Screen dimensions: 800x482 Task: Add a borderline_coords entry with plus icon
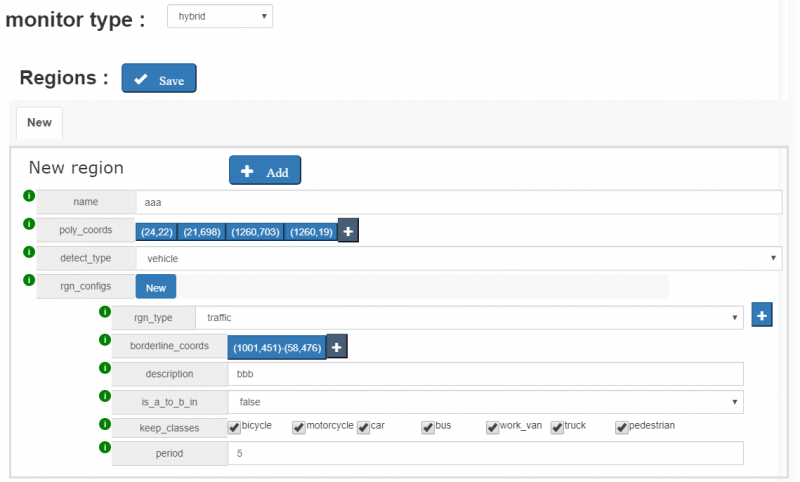click(x=337, y=347)
